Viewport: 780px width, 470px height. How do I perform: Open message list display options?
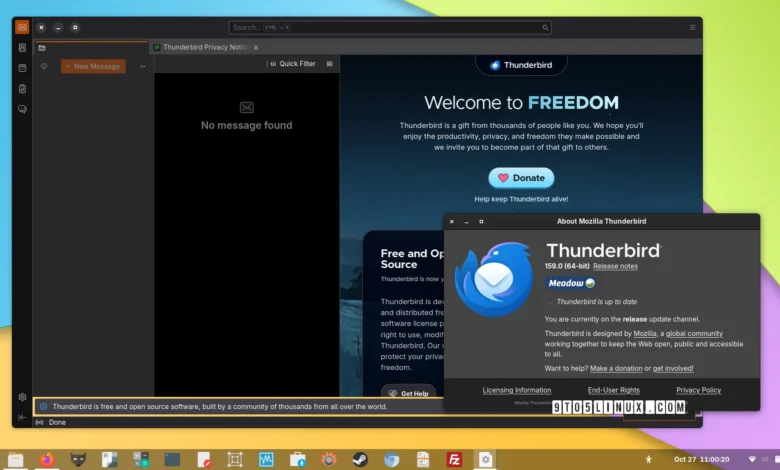pyautogui.click(x=329, y=64)
